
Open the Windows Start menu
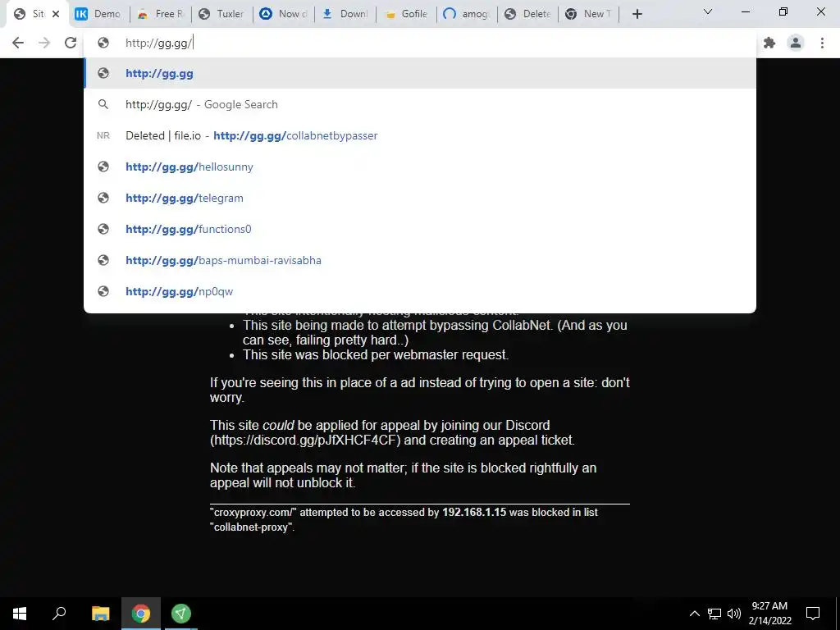click(x=20, y=614)
